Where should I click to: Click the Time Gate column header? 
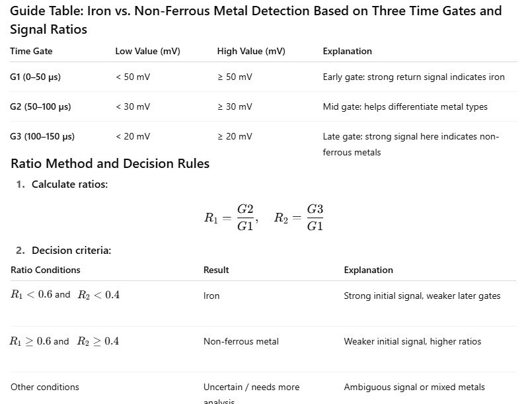point(31,51)
